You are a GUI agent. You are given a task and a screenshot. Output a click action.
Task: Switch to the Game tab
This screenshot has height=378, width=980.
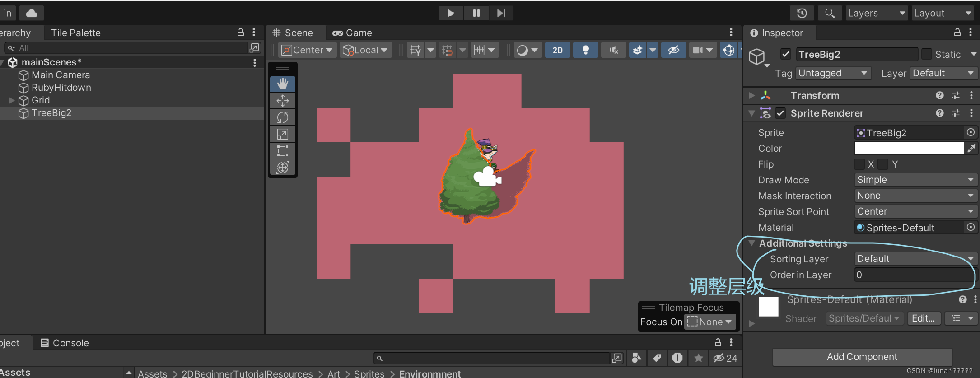point(352,33)
